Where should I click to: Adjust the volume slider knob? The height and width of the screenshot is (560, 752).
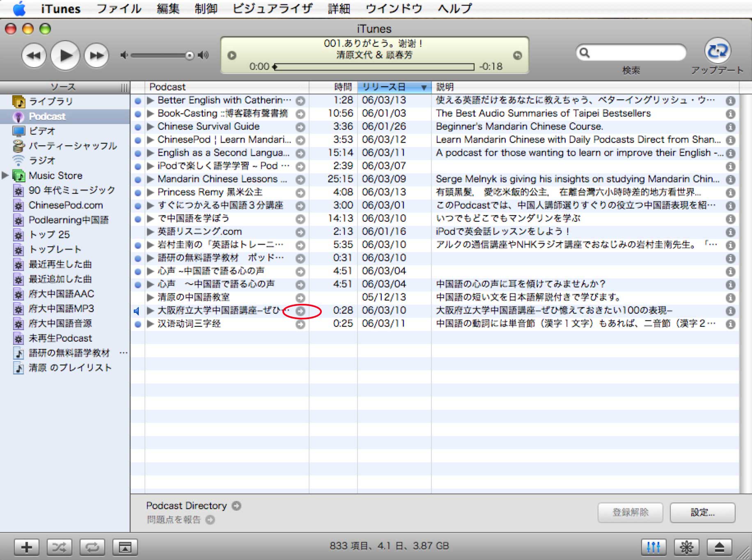189,55
